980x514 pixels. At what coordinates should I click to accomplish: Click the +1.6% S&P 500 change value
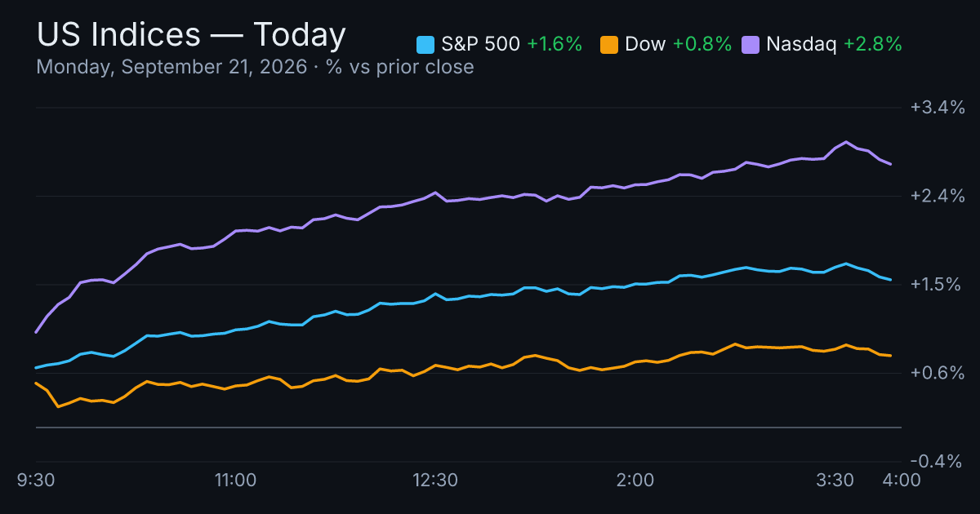click(x=555, y=45)
